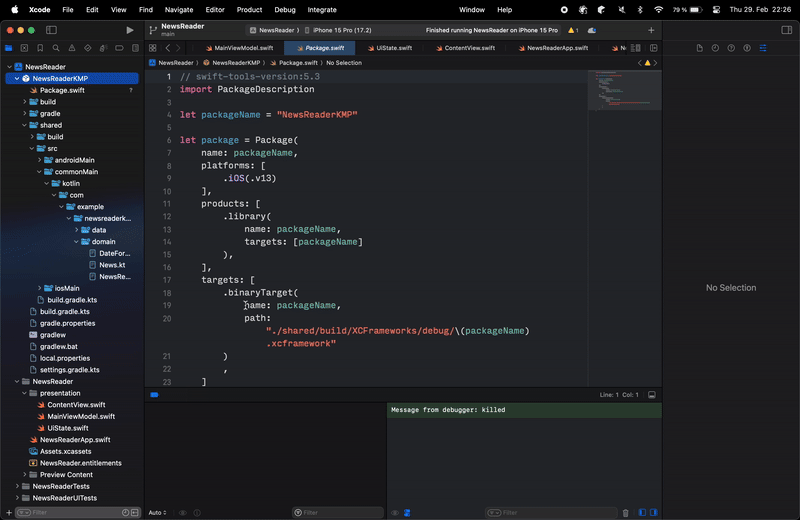Image resolution: width=800 pixels, height=520 pixels.
Task: Toggle breakpoints with the blue tag icon
Action: (154, 395)
